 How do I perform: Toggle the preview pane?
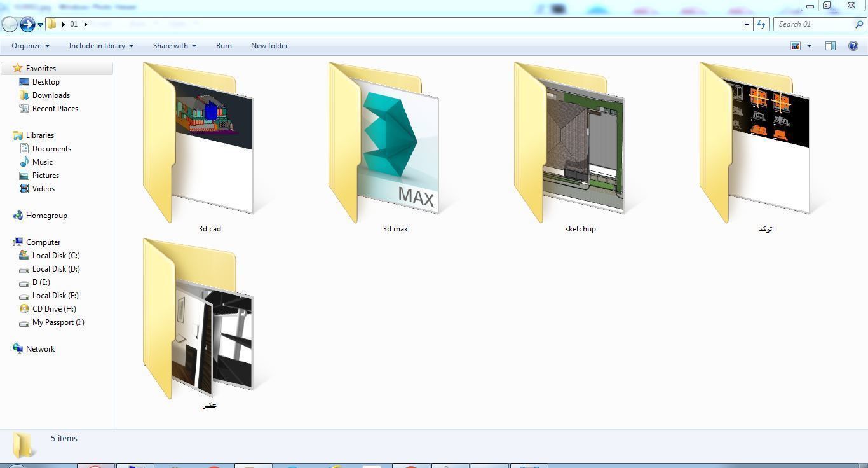point(831,46)
